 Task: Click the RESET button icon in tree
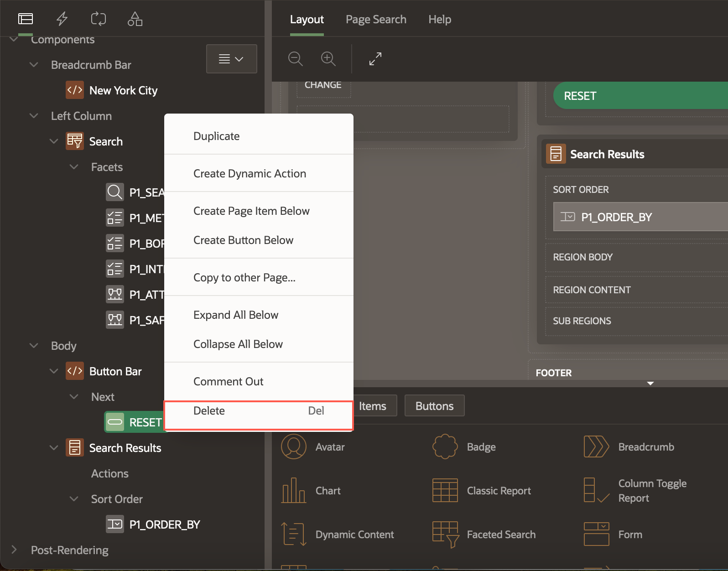pos(115,422)
